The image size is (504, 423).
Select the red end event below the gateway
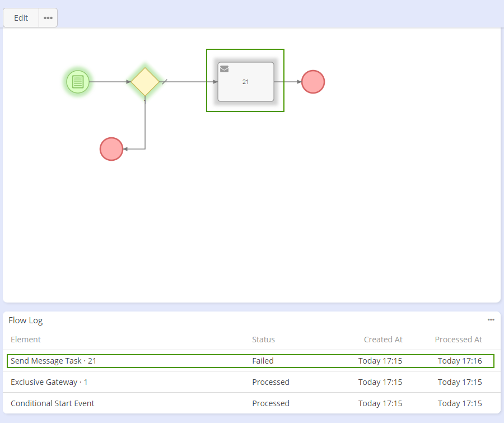[x=111, y=149]
